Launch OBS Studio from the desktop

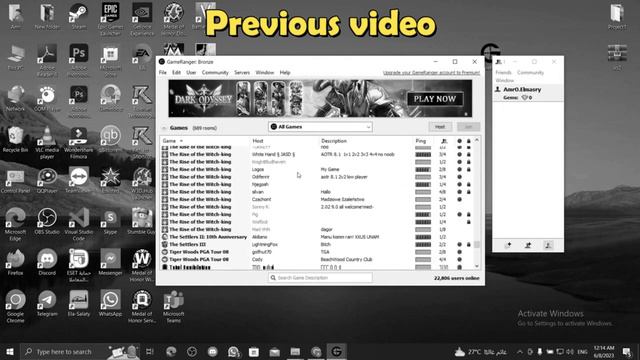pos(47,222)
